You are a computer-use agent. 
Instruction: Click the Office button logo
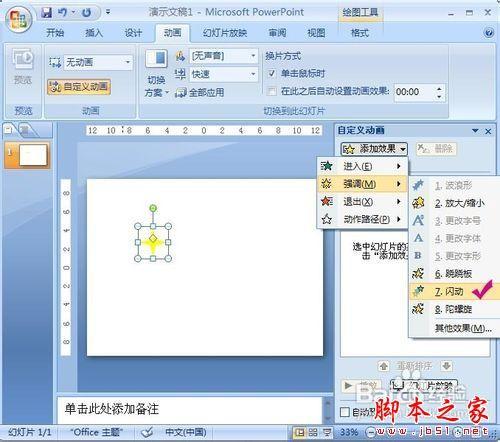coord(18,19)
